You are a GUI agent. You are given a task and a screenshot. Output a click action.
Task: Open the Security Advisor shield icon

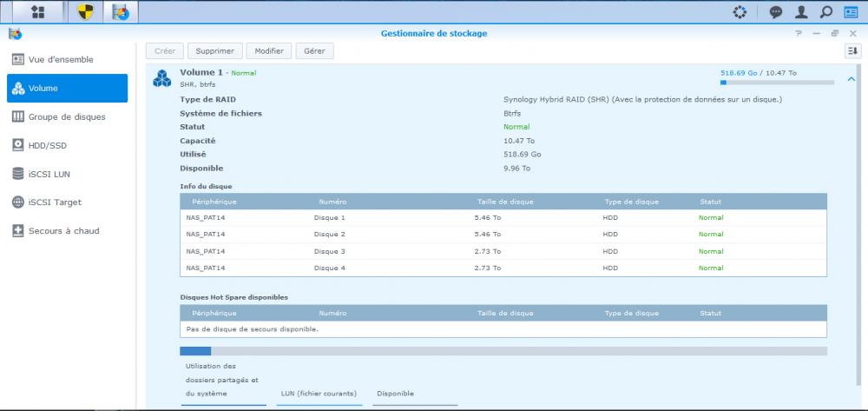tap(85, 12)
